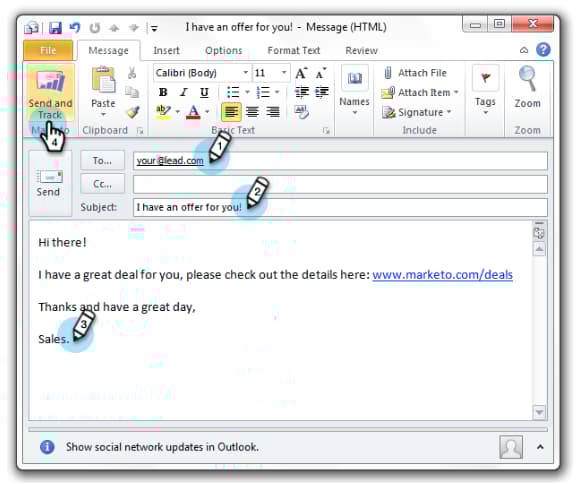
Task: Click the Attach File paperclip icon
Action: pos(387,73)
